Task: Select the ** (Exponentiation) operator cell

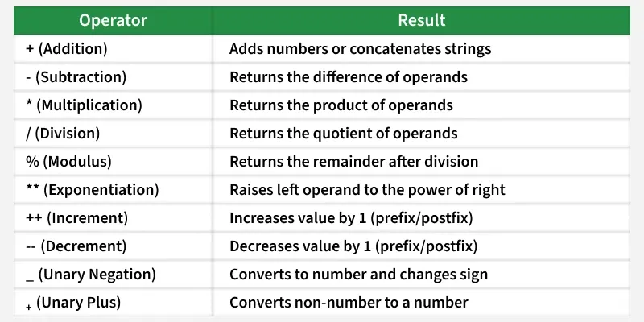Action: point(113,190)
